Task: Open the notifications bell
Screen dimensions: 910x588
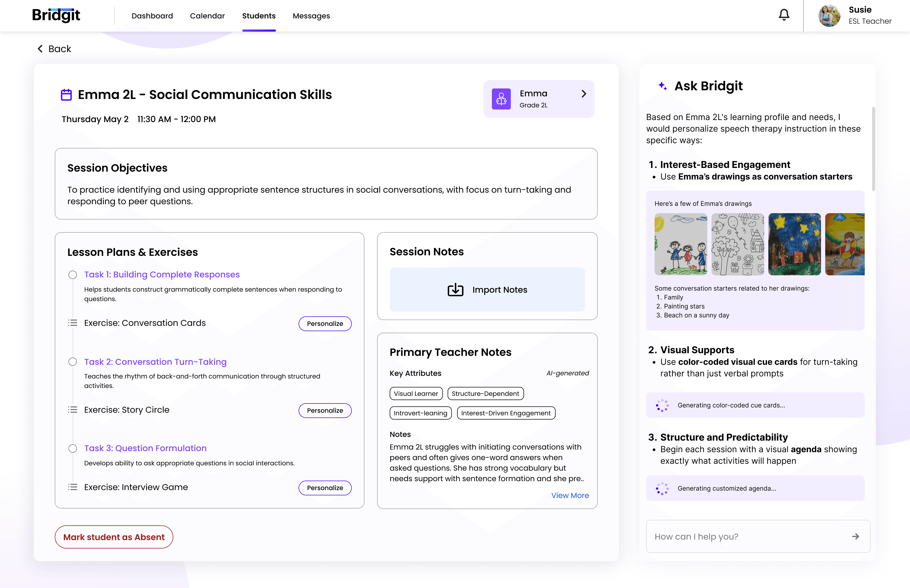Action: pos(784,15)
